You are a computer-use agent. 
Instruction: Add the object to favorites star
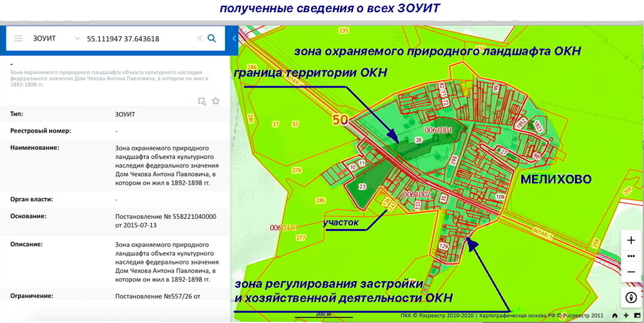[x=216, y=101]
